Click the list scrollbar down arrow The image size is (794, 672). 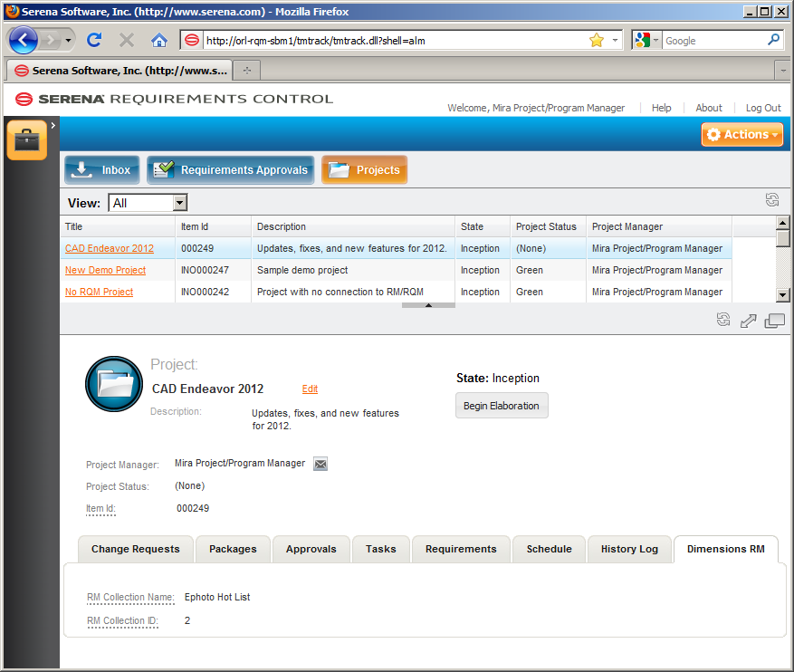point(783,295)
